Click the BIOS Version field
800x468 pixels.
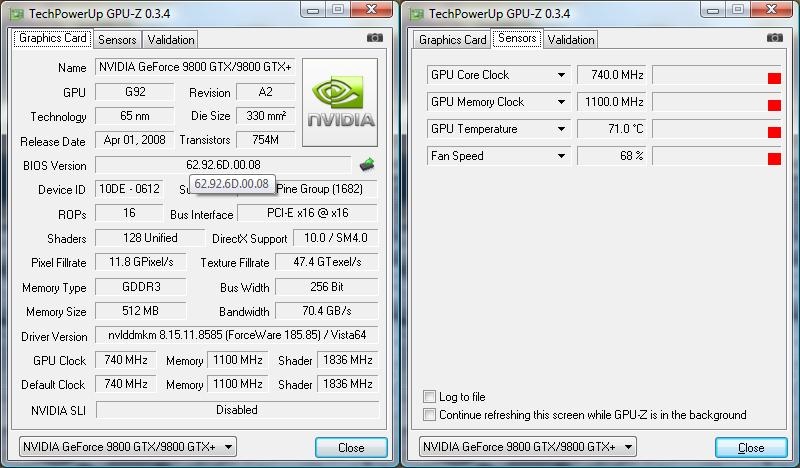(x=223, y=165)
